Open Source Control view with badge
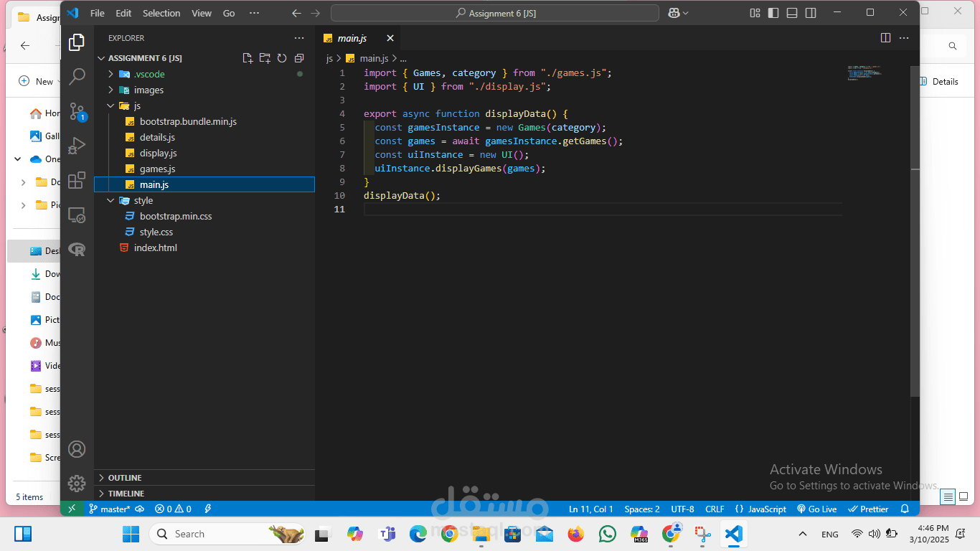The width and height of the screenshot is (980, 551). click(77, 111)
